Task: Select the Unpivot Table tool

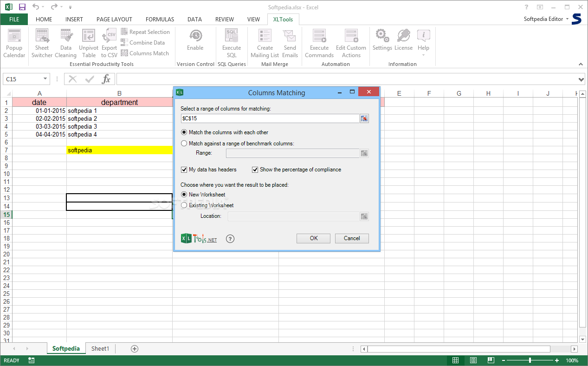Action: pyautogui.click(x=89, y=43)
